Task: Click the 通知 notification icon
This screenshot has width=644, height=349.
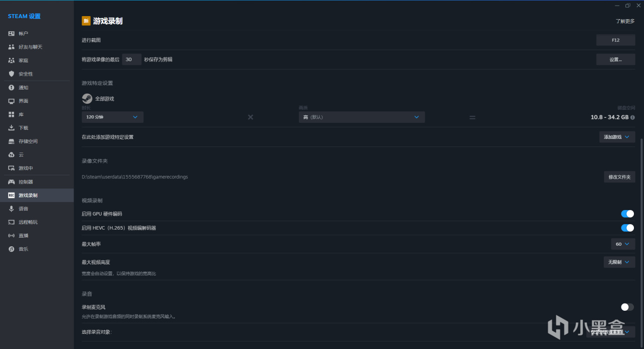Action: pyautogui.click(x=12, y=88)
